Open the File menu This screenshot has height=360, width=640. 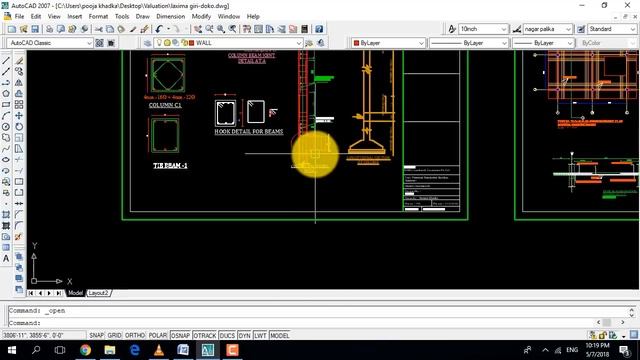19,16
